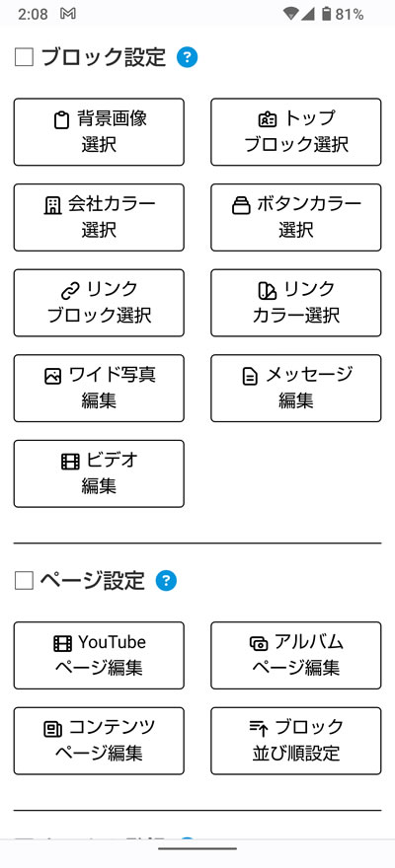Tap the swatch icon on リンク カラー選択
The height and width of the screenshot is (868, 395).
tap(268, 290)
